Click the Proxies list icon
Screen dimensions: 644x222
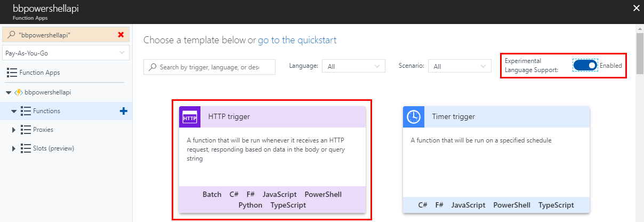(26, 130)
